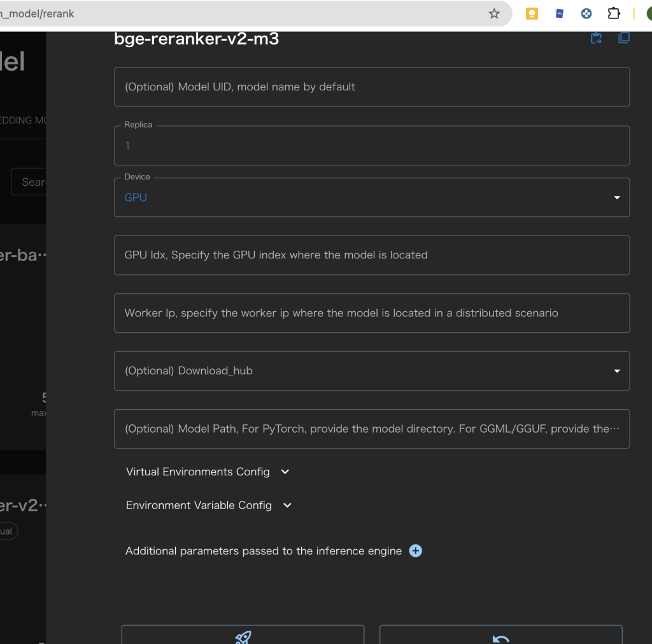Add additional inference engine parameter with plus icon
The height and width of the screenshot is (644, 652).
pyautogui.click(x=415, y=551)
